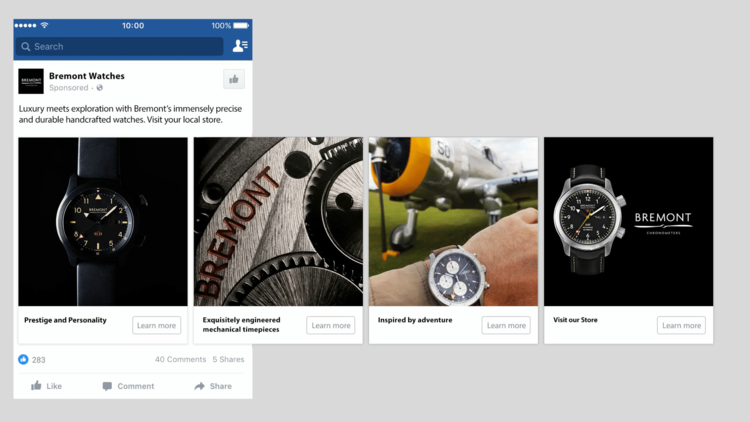Viewport: 750px width, 422px height.
Task: Click the Inspired by adventure headline
Action: click(x=415, y=320)
